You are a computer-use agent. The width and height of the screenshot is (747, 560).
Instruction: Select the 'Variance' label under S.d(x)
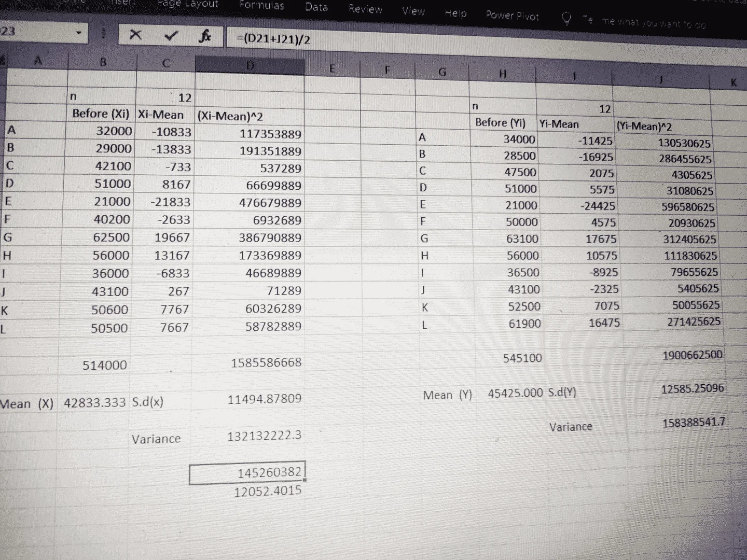click(x=156, y=439)
